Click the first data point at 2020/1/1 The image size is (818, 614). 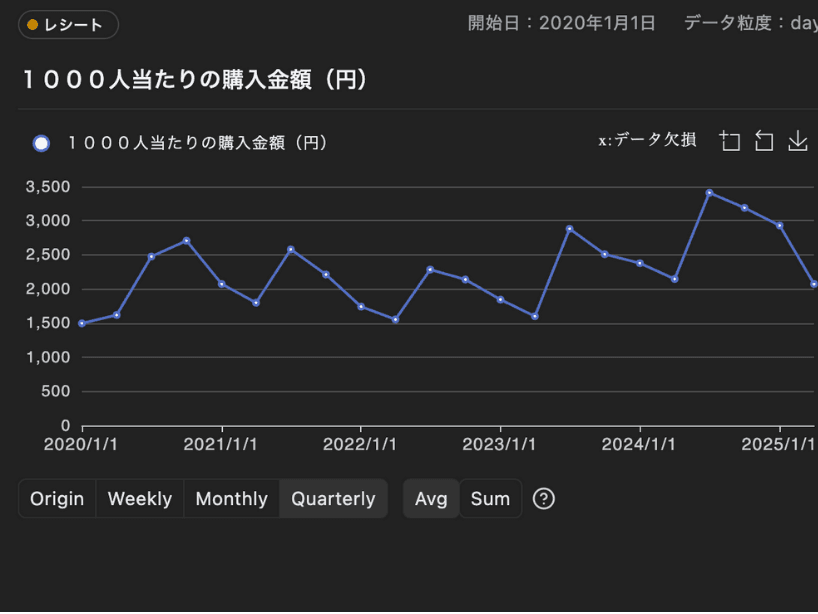[82, 323]
